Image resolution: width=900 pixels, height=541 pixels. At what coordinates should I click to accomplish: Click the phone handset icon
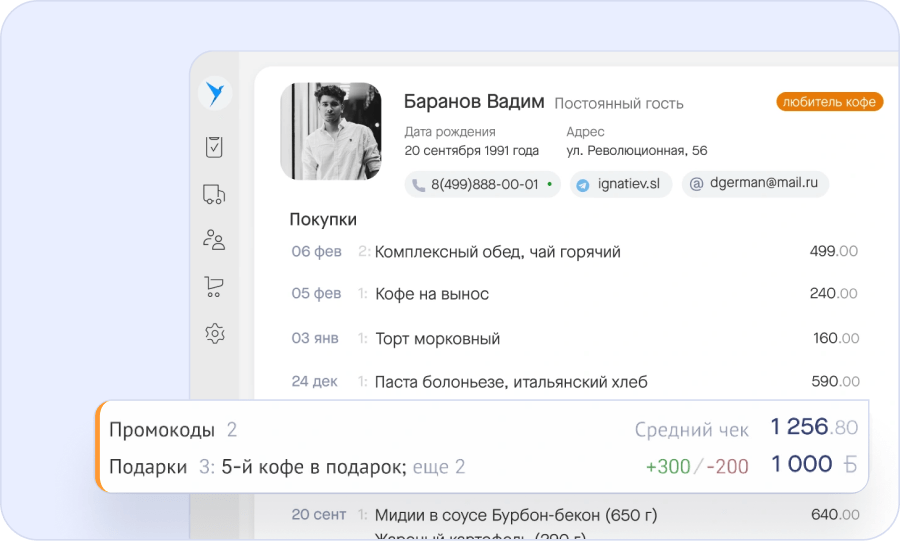[418, 185]
